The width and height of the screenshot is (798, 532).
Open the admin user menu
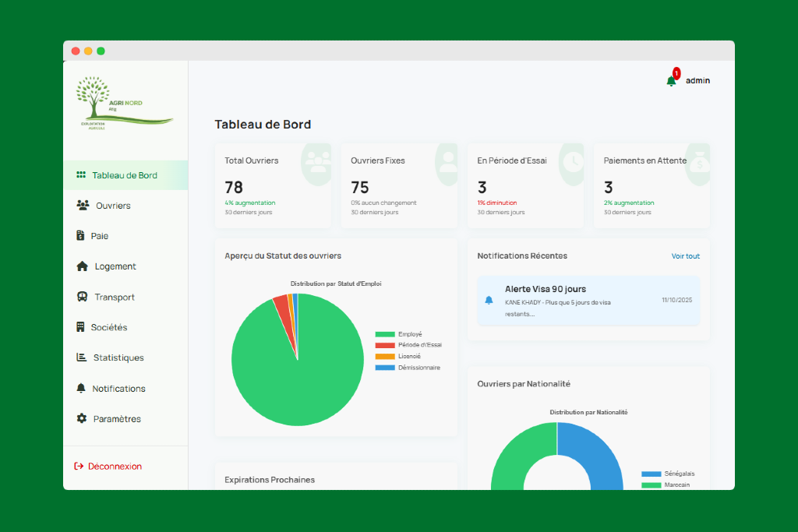point(697,80)
